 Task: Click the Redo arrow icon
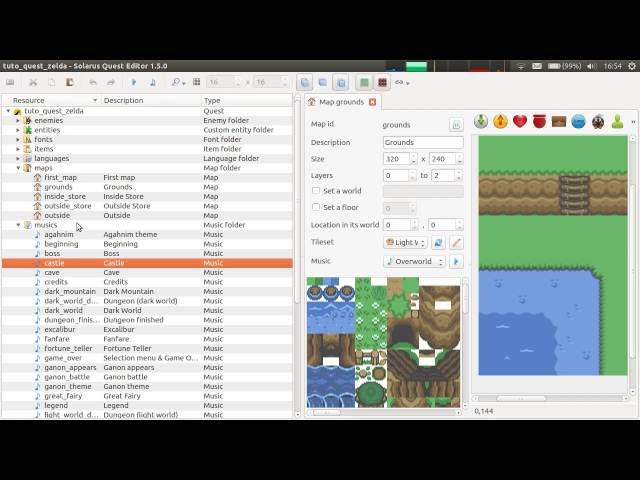coord(111,82)
